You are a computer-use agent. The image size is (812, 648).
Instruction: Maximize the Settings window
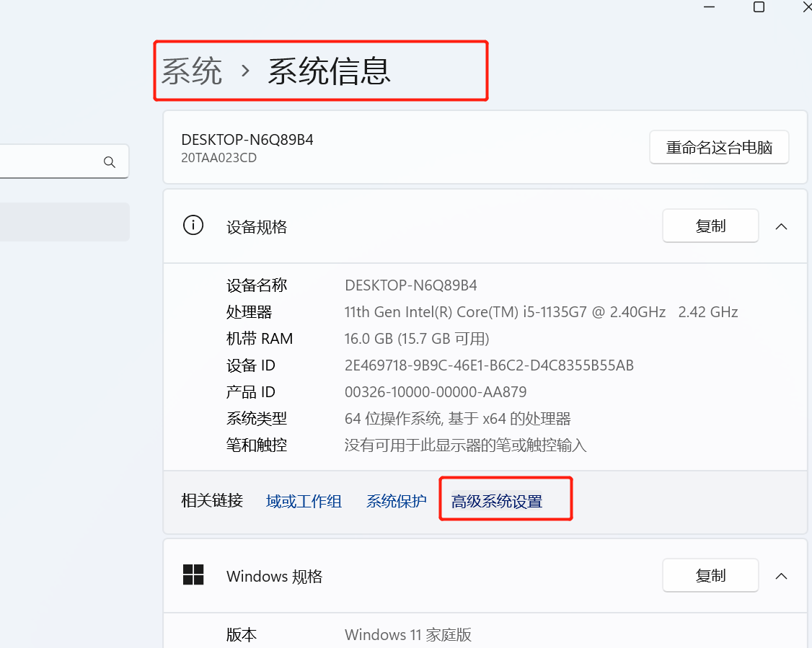pos(759,7)
